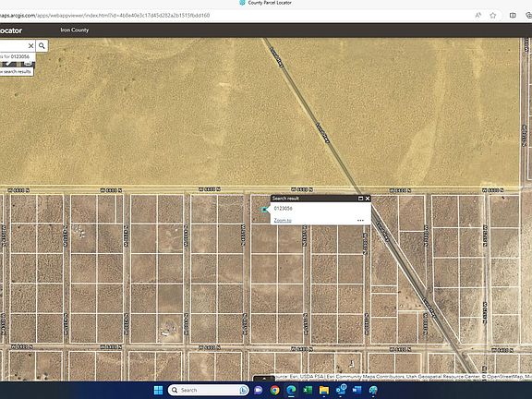
Task: Open Google Chrome from the taskbar
Action: (275, 390)
